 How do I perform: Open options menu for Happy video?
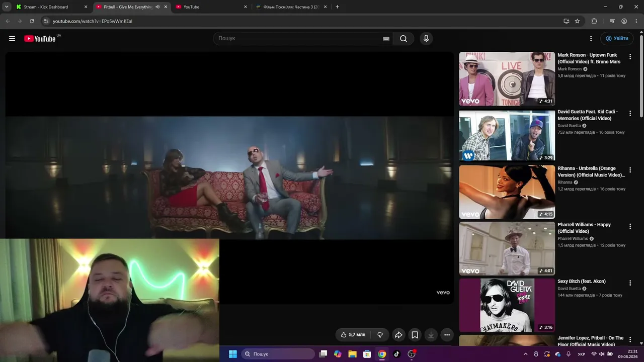tap(630, 227)
